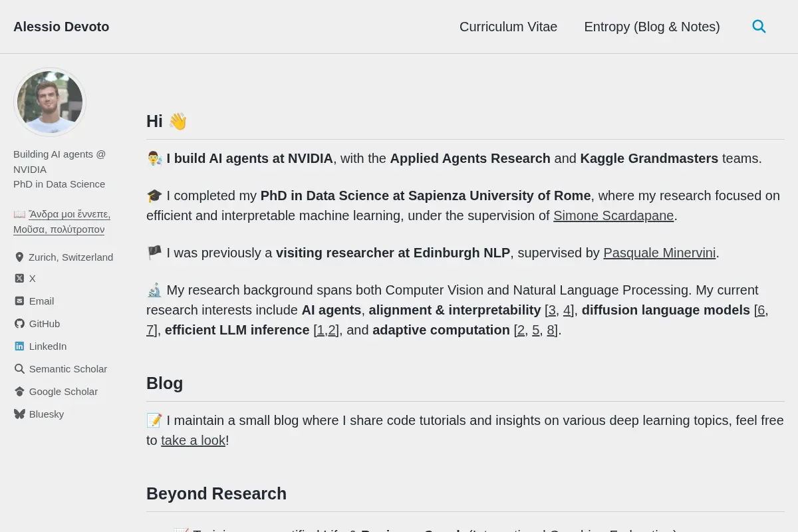Go to Alessio Devoto site title
Image resolution: width=798 pixels, height=532 pixels.
(61, 27)
